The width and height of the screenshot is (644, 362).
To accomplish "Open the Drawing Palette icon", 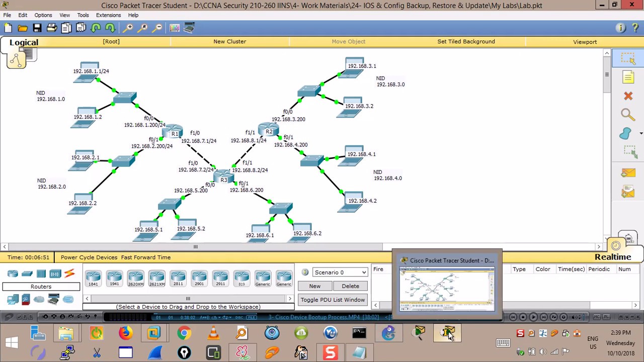I will pyautogui.click(x=175, y=28).
